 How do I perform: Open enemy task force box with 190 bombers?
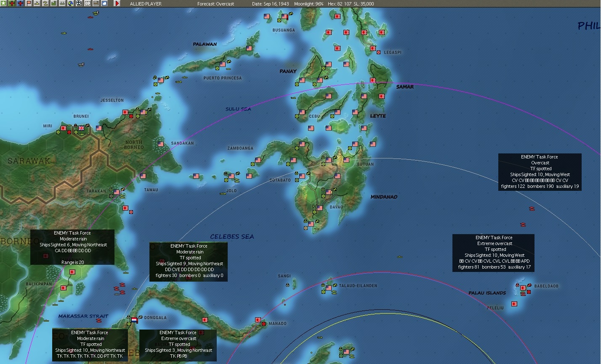point(540,171)
